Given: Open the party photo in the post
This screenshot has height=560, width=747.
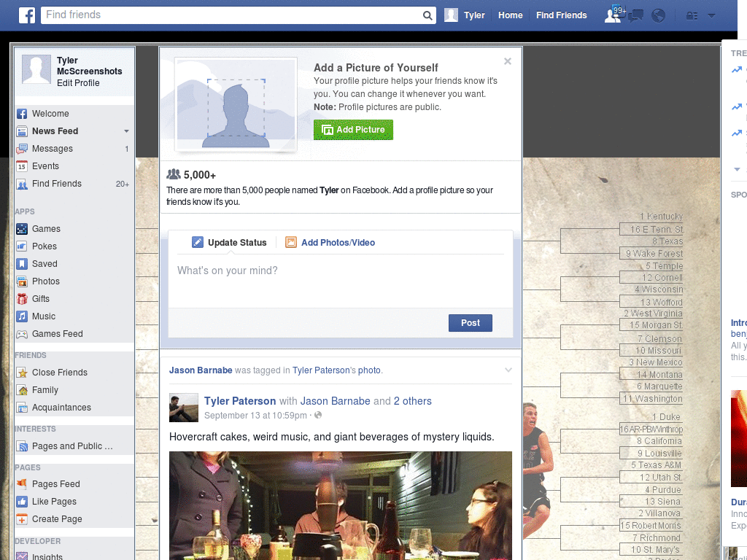Looking at the screenshot, I should [341, 506].
